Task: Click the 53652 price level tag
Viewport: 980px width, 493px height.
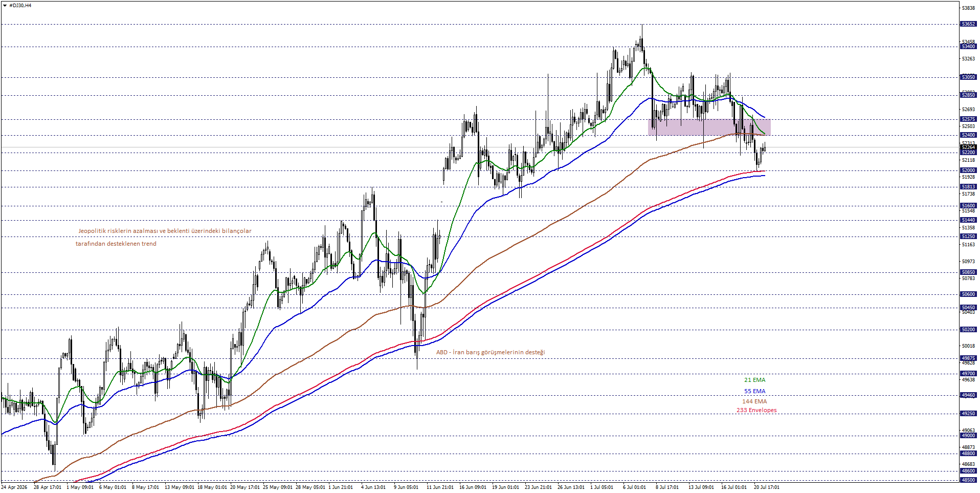Action: click(968, 24)
